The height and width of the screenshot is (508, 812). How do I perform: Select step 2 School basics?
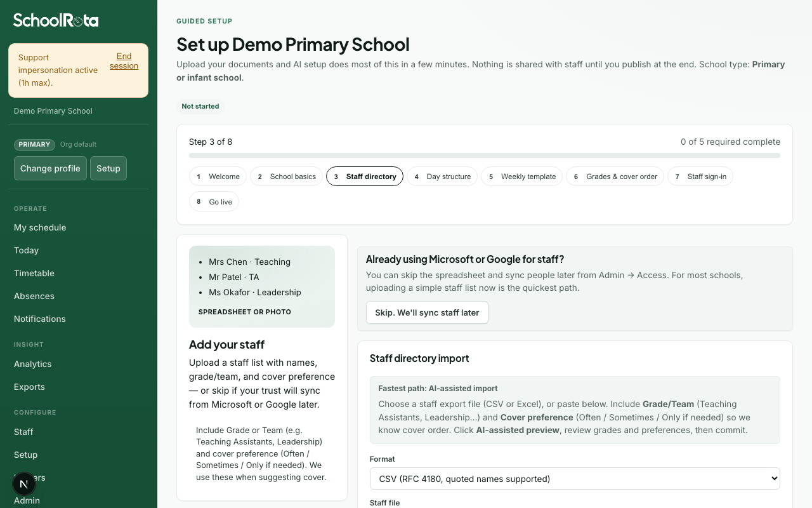coord(286,177)
